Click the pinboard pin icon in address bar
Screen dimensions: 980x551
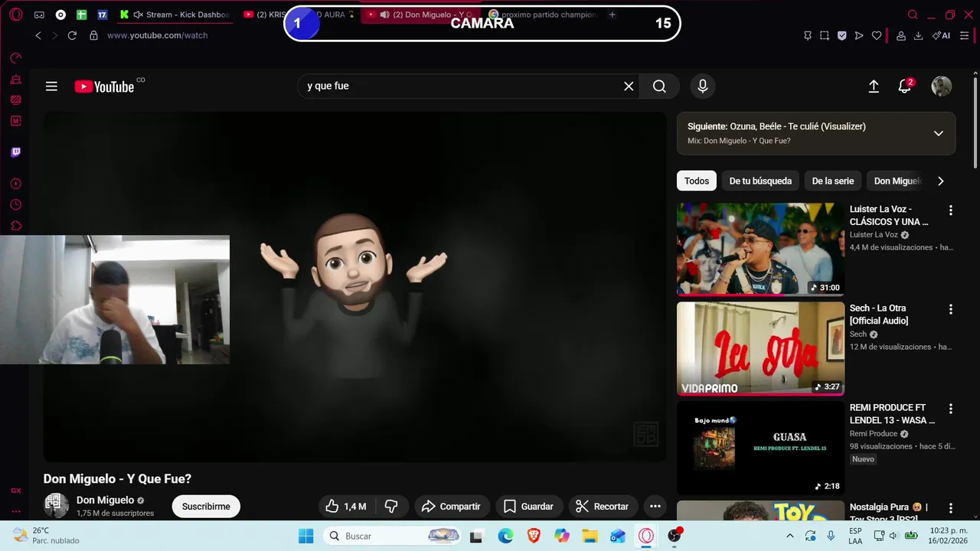click(x=808, y=35)
